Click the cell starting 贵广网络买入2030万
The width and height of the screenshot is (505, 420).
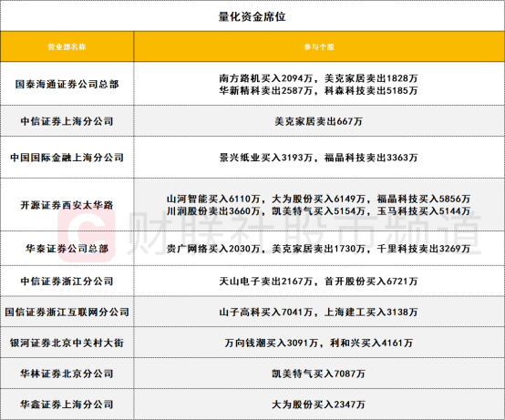318,249
